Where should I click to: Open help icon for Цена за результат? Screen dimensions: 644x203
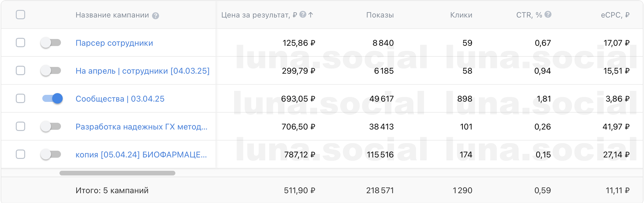pos(303,14)
